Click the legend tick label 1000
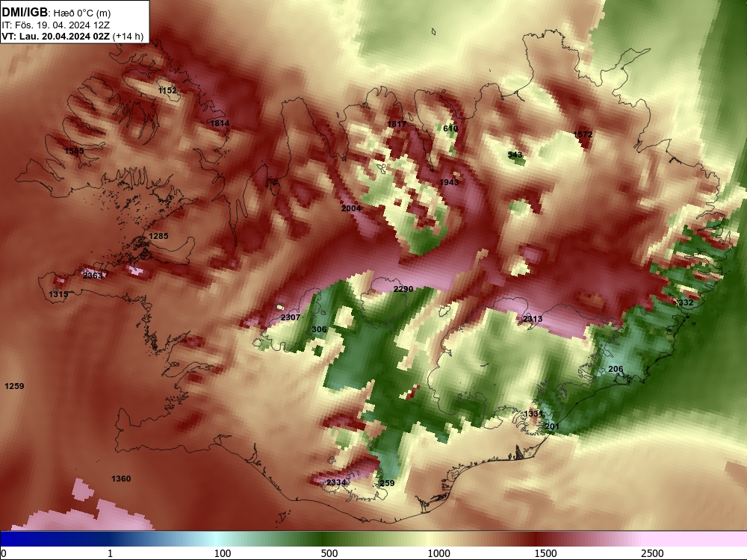747x560 pixels. click(438, 553)
